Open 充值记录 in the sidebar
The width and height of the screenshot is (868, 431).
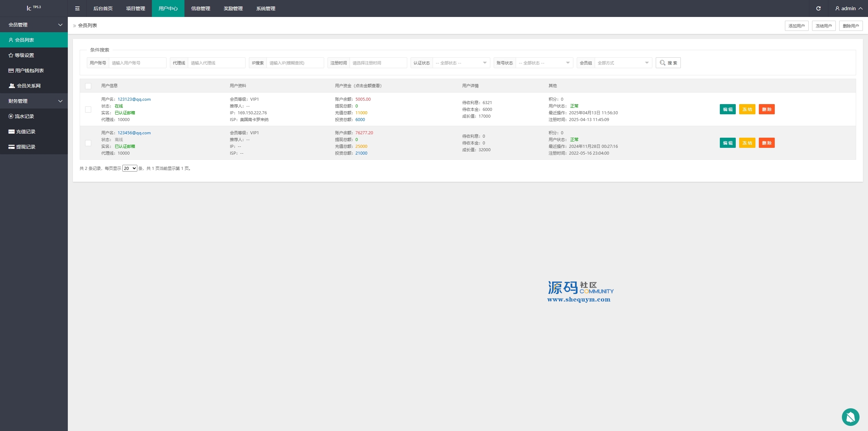(25, 132)
